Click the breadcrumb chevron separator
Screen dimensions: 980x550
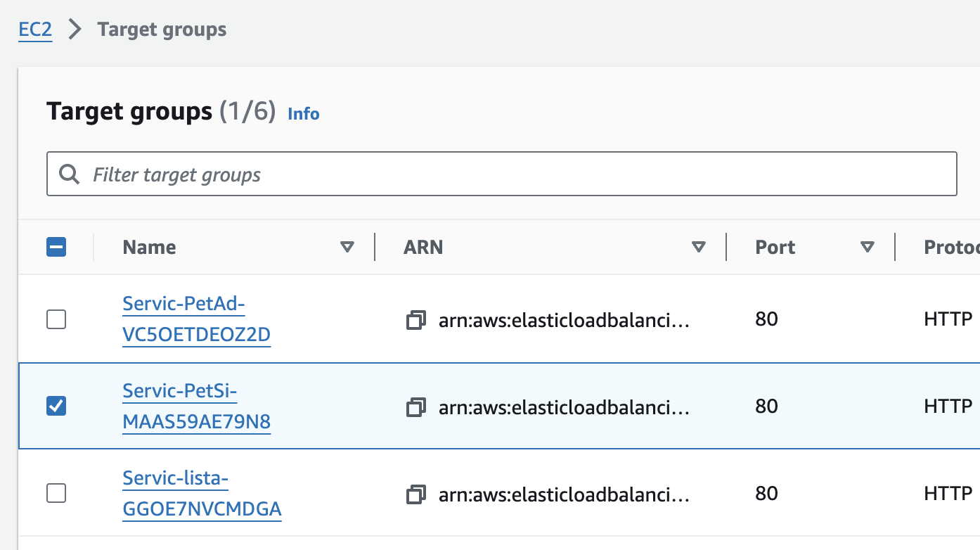point(75,30)
